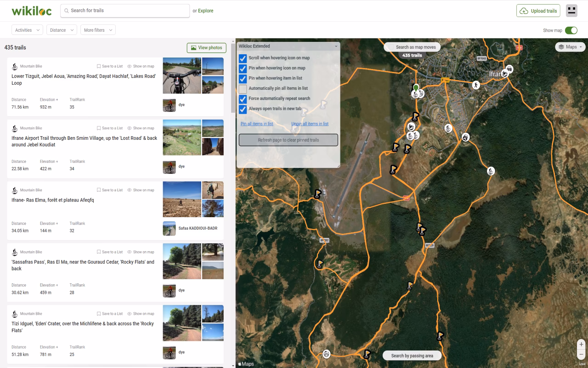Click Save to a List on first trail
The image size is (588, 368).
110,66
